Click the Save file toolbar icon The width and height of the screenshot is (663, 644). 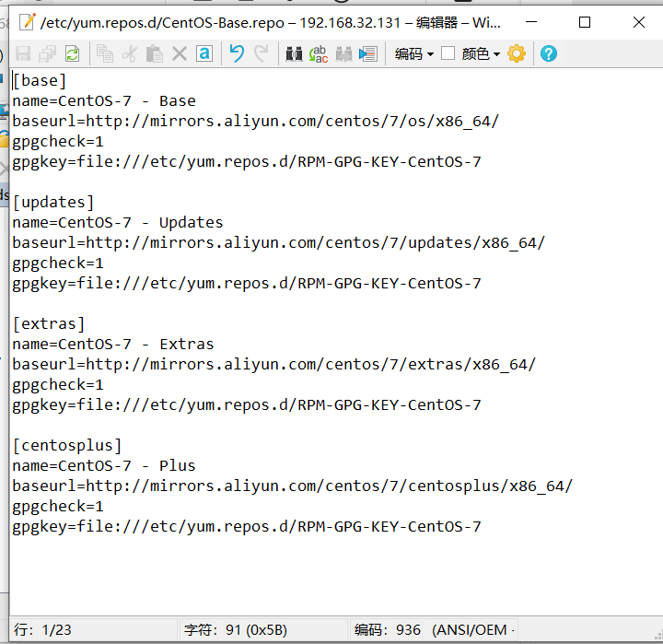[23, 54]
